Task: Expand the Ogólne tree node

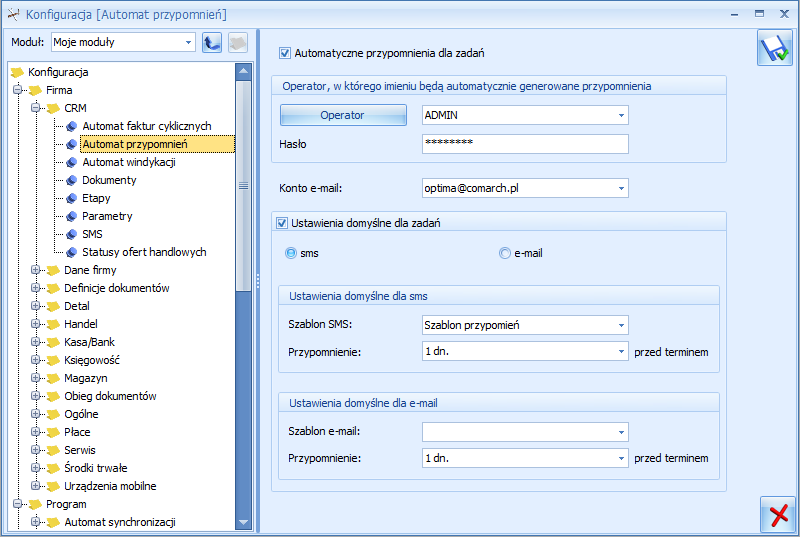Action: (x=35, y=413)
